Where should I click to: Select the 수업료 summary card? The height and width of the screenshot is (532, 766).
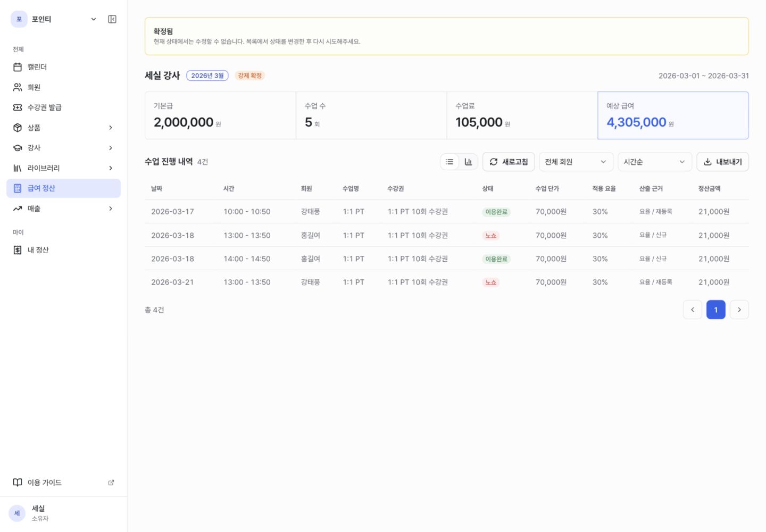tap(522, 115)
